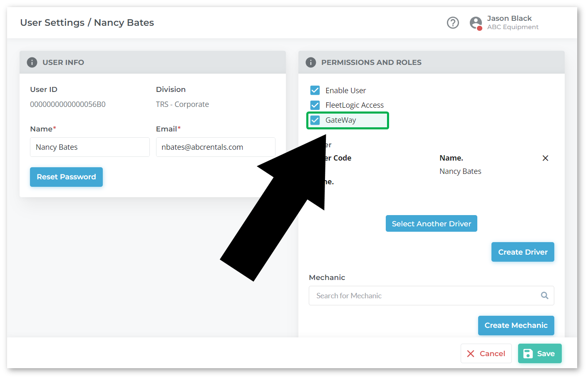
Task: Click the Jason Black profile avatar icon
Action: click(x=476, y=23)
